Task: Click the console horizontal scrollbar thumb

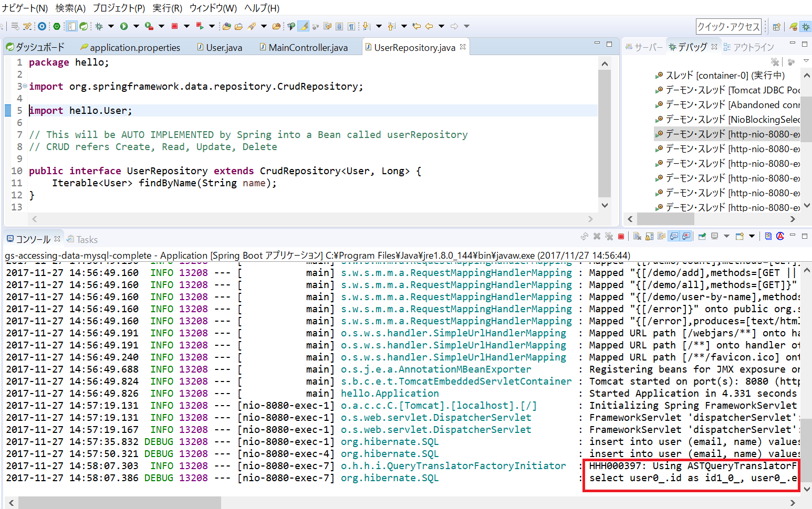Action: tap(119, 503)
